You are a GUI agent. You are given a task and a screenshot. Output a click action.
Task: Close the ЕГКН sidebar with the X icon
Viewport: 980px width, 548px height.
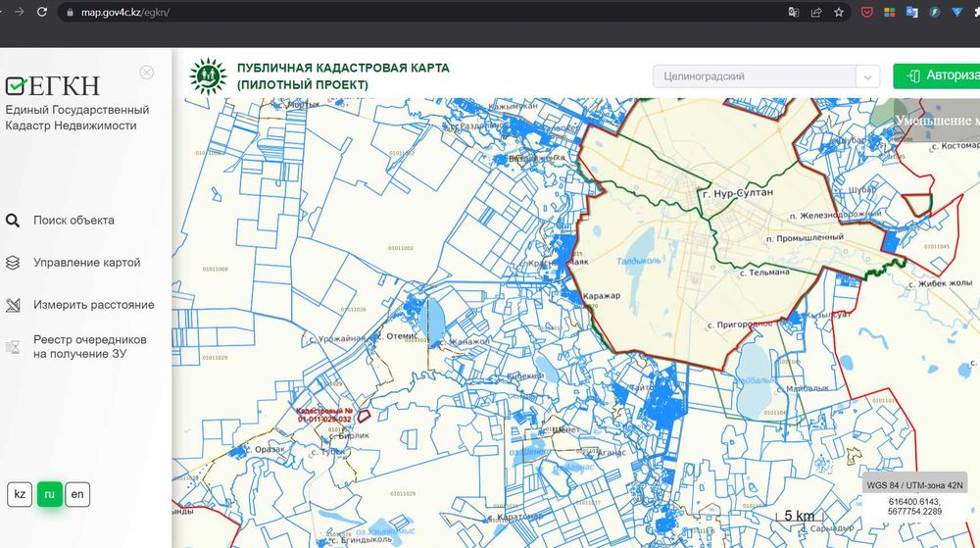coord(147,72)
